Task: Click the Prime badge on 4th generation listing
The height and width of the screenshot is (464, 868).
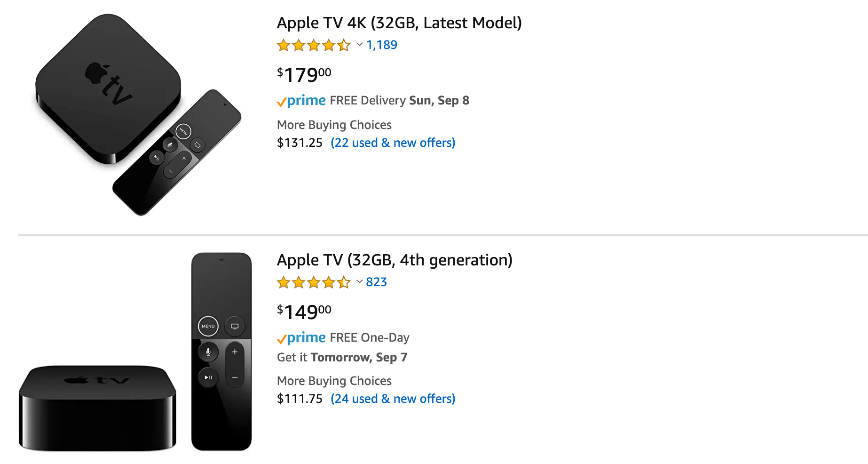Action: pyautogui.click(x=302, y=337)
